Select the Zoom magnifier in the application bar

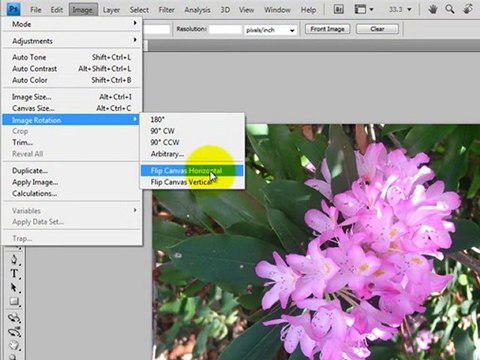[x=450, y=9]
